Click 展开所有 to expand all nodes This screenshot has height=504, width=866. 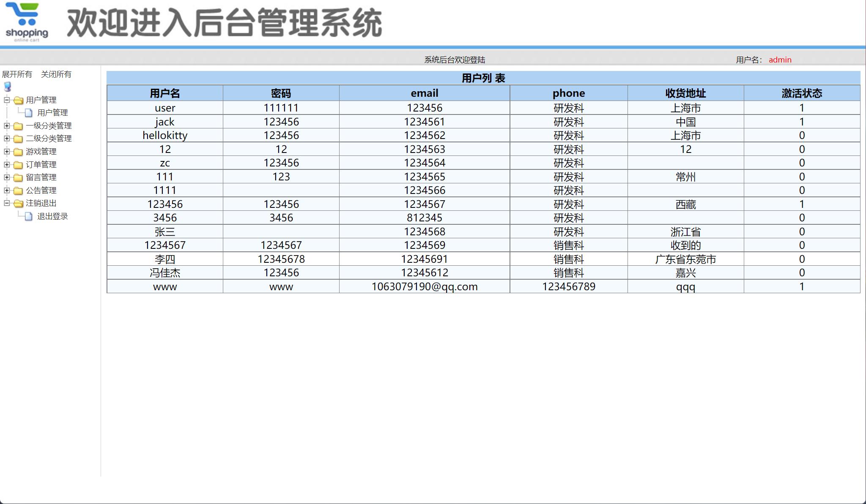(x=17, y=74)
